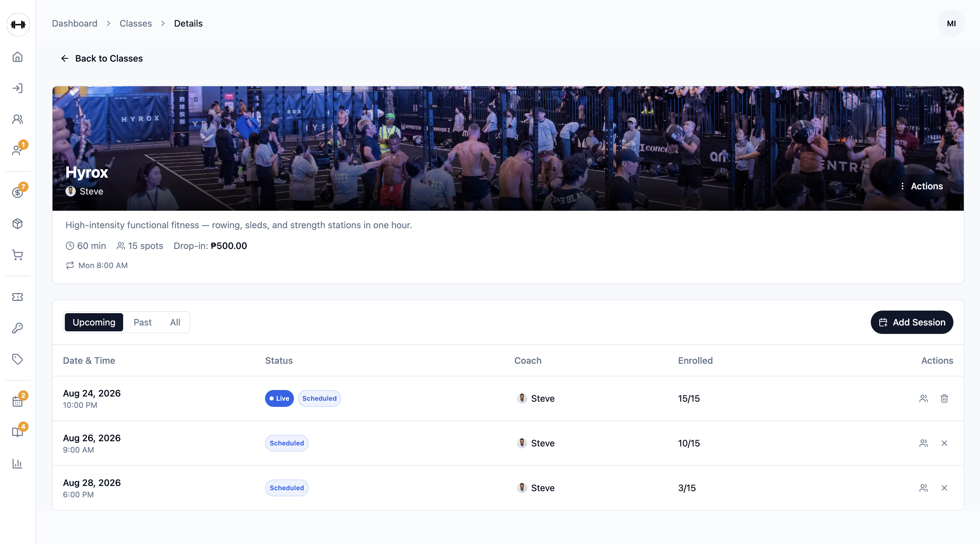Open the MI user avatar menu
The height and width of the screenshot is (544, 980).
(x=951, y=24)
